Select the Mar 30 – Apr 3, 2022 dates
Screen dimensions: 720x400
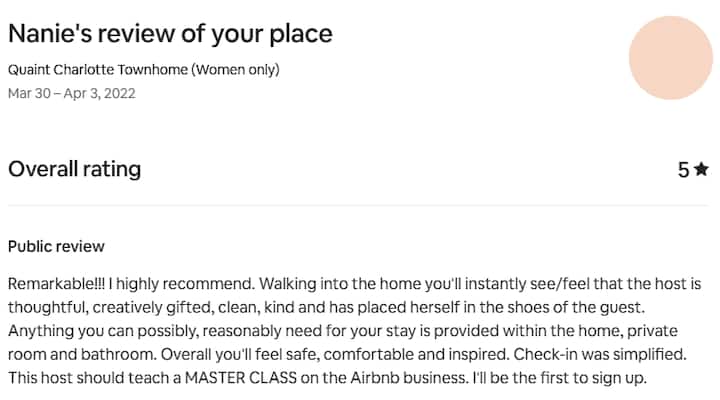pyautogui.click(x=71, y=93)
